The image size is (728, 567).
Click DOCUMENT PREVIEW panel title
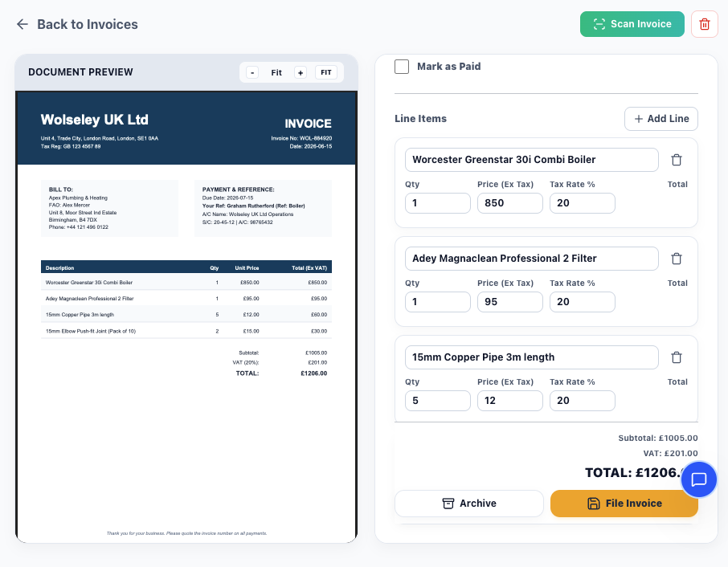pos(81,72)
